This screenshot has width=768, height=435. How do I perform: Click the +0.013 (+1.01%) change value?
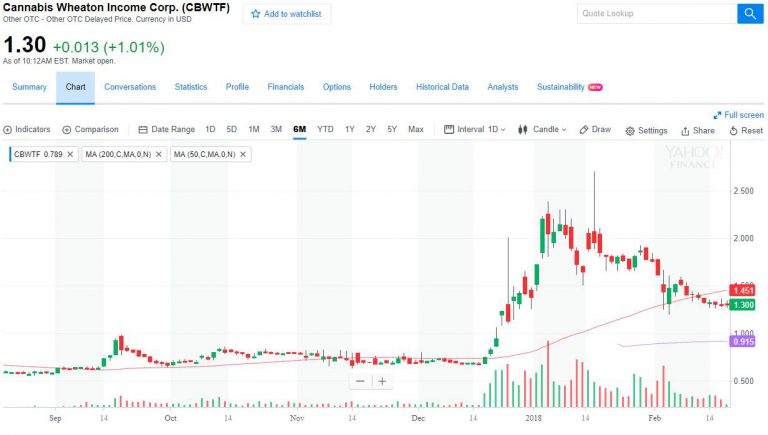[109, 47]
